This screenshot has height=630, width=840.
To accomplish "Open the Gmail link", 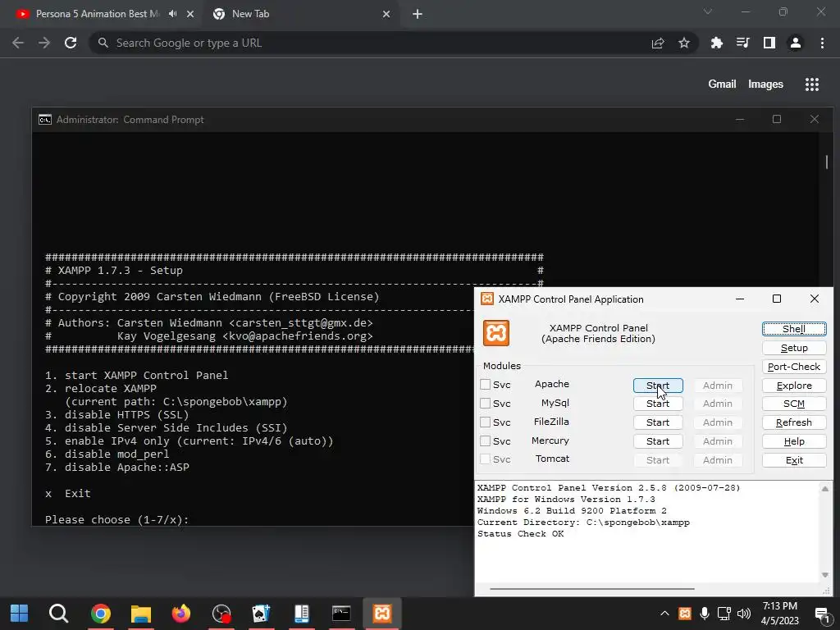I will [722, 84].
